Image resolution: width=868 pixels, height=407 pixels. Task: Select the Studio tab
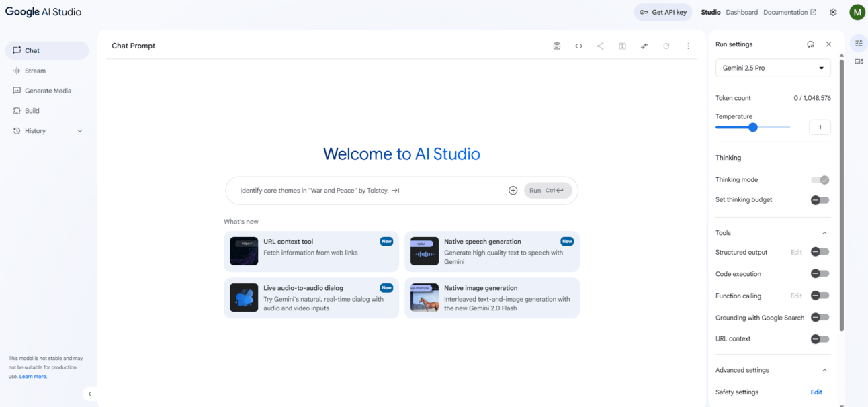tap(711, 12)
